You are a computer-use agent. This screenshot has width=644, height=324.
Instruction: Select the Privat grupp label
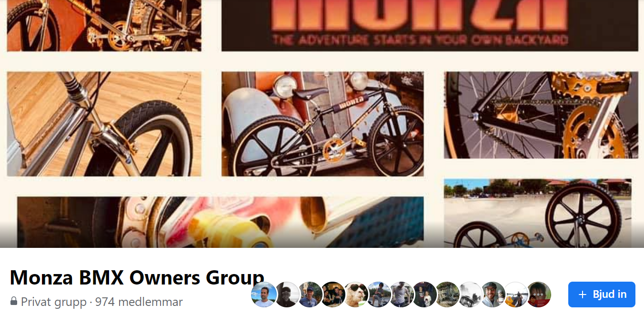click(x=54, y=302)
